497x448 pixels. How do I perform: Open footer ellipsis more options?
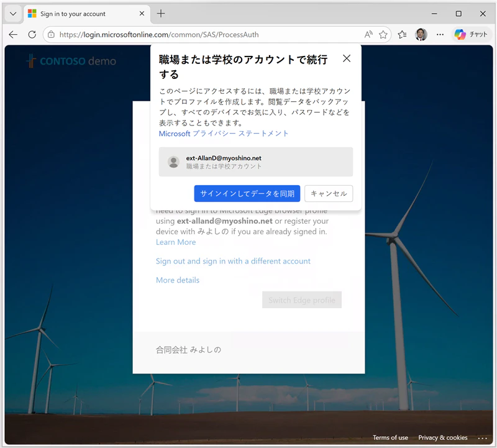[x=483, y=438]
